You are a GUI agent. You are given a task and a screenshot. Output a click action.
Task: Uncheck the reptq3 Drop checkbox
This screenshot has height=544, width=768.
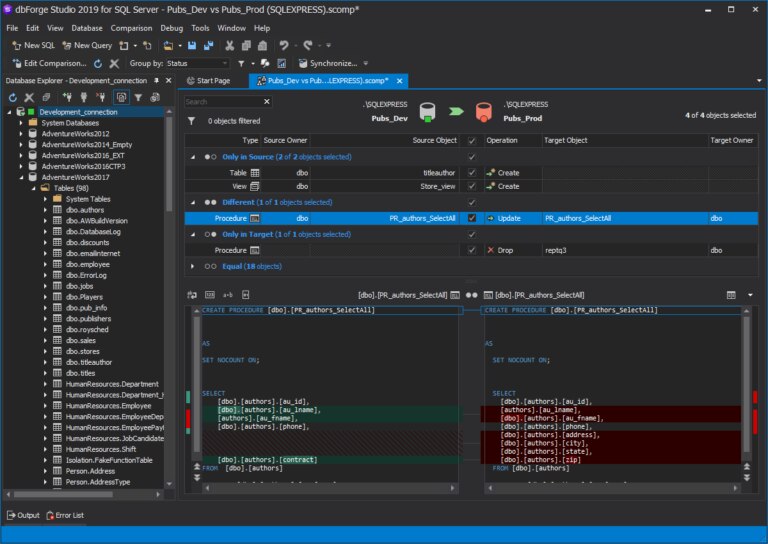tap(472, 250)
